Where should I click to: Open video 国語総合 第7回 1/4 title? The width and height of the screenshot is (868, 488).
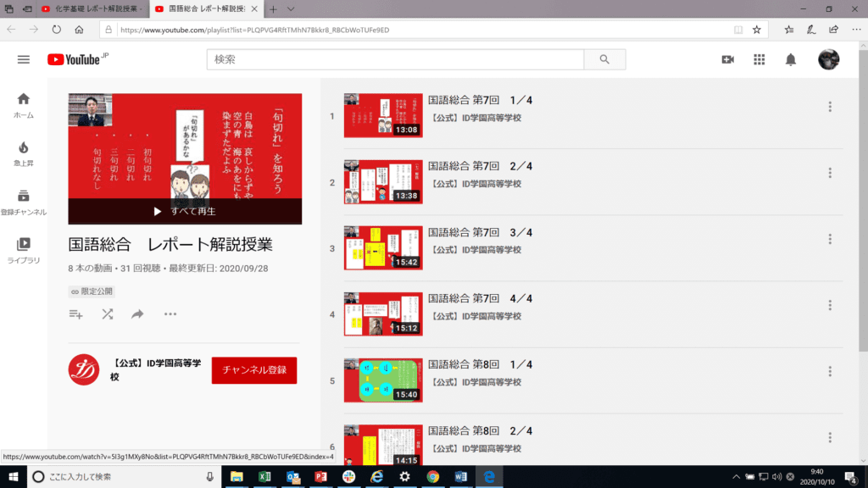click(480, 100)
